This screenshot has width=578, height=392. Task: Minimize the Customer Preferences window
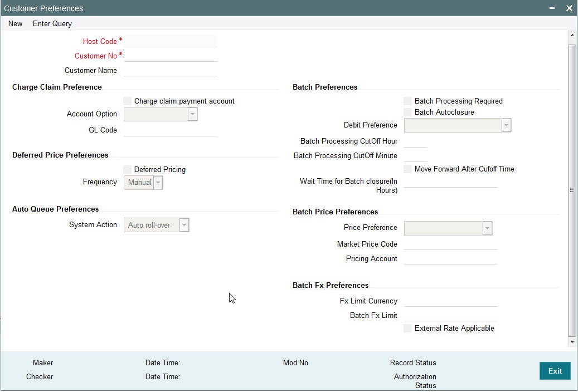[552, 8]
